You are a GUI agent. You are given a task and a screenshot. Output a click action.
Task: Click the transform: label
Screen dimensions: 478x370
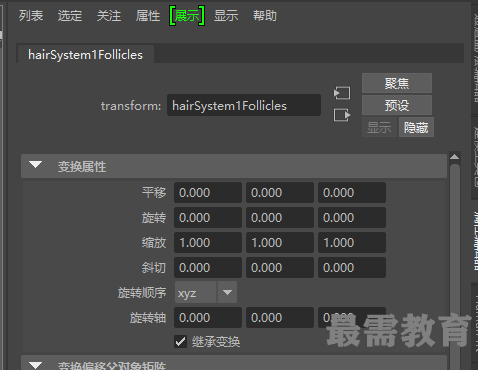pos(131,106)
